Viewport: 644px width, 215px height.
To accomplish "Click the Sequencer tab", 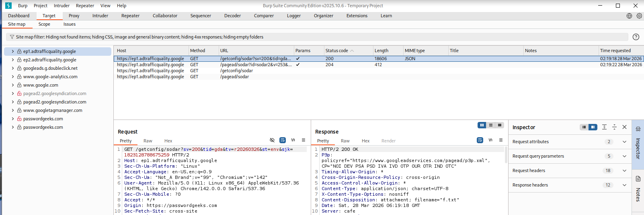I will pos(201,16).
